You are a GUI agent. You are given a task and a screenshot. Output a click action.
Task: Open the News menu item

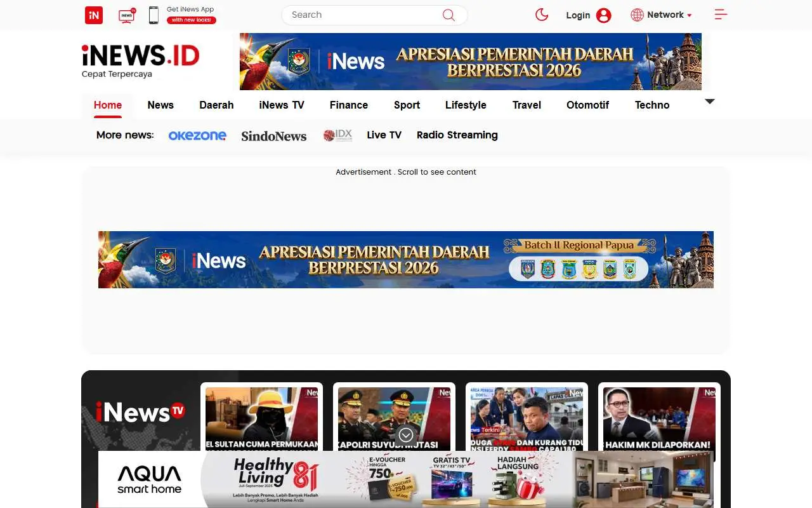tap(160, 105)
